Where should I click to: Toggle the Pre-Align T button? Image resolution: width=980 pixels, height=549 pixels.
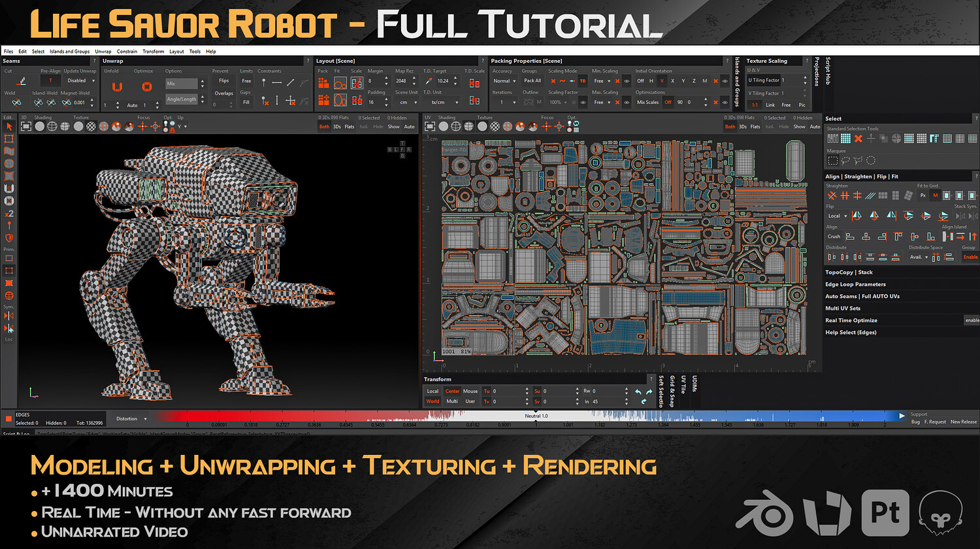point(50,81)
